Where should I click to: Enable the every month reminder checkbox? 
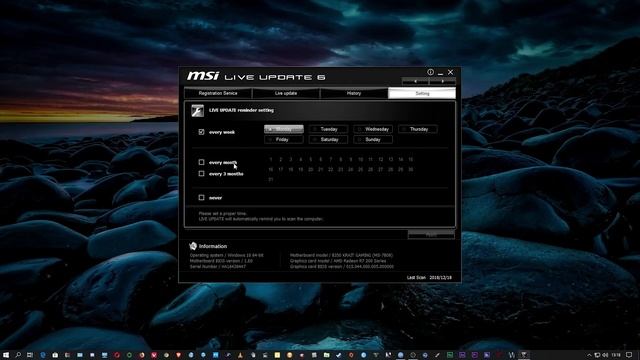[201, 162]
